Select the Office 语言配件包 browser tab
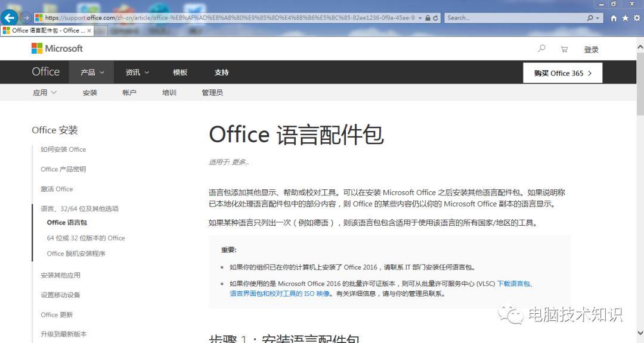This screenshot has width=644, height=343. click(47, 30)
